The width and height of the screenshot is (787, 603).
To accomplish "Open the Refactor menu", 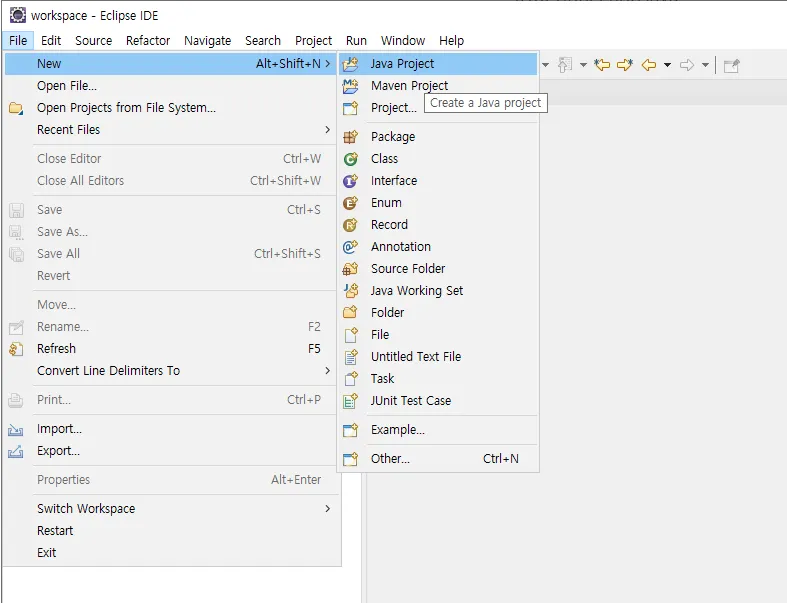I will [148, 40].
